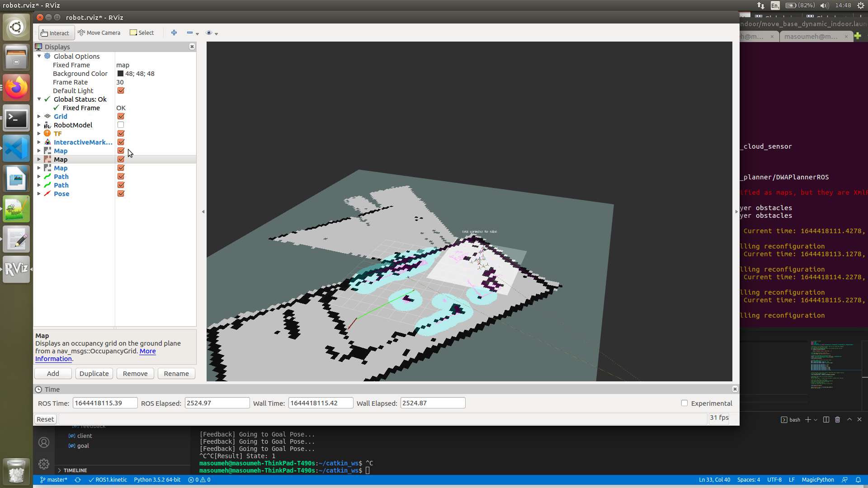Open the Trash in the launcher
Viewport: 868px width, 488px height.
[x=16, y=471]
